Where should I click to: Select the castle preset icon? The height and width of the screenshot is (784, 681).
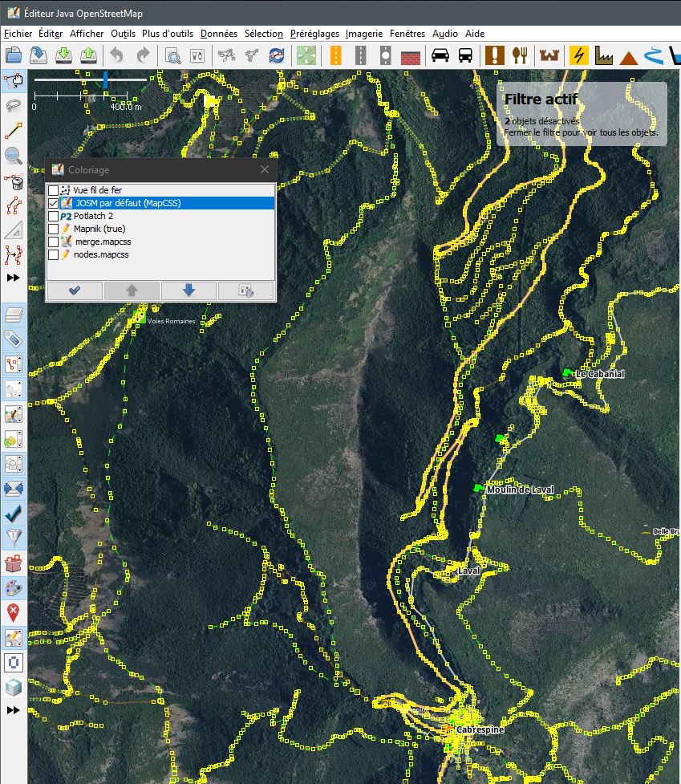tap(549, 55)
